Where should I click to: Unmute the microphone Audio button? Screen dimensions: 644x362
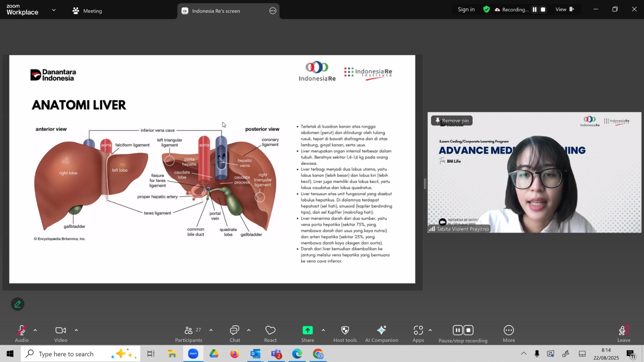point(22,333)
